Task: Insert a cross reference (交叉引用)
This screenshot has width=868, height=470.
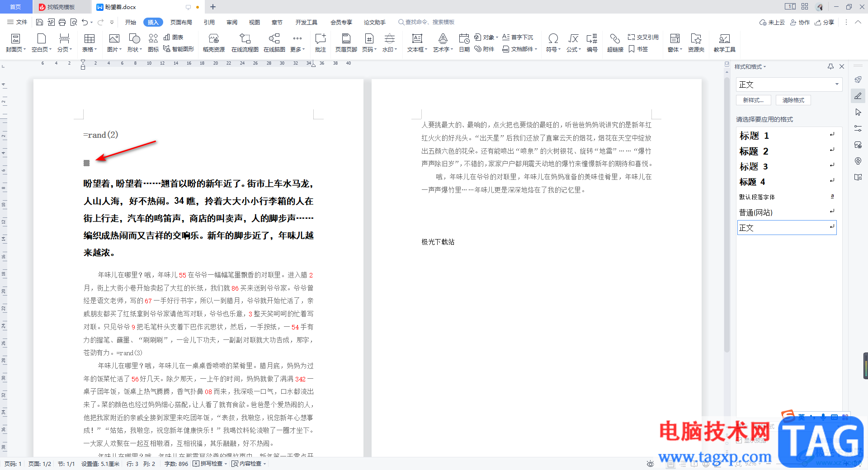Action: [x=643, y=37]
